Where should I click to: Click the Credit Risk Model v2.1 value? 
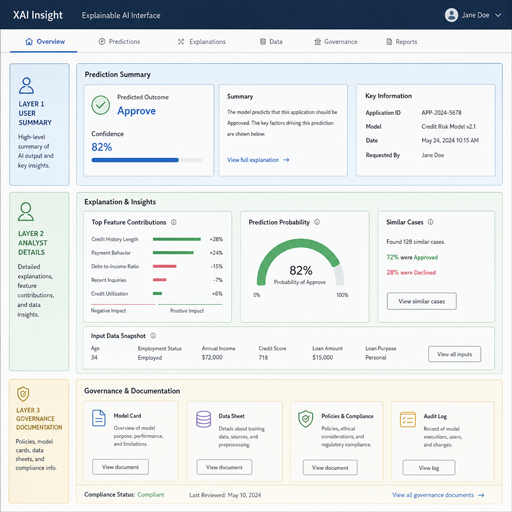[x=449, y=127]
